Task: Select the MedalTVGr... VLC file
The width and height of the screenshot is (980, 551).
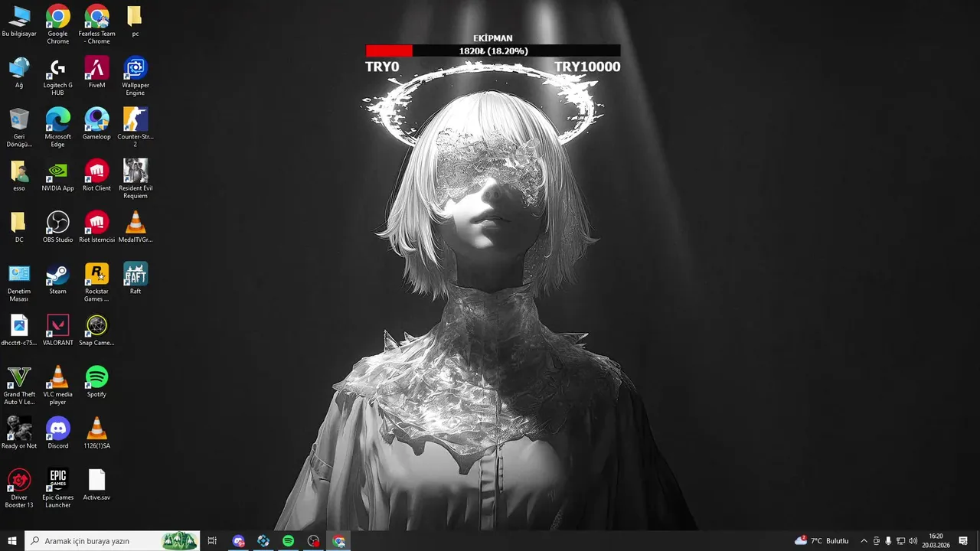Action: click(135, 227)
